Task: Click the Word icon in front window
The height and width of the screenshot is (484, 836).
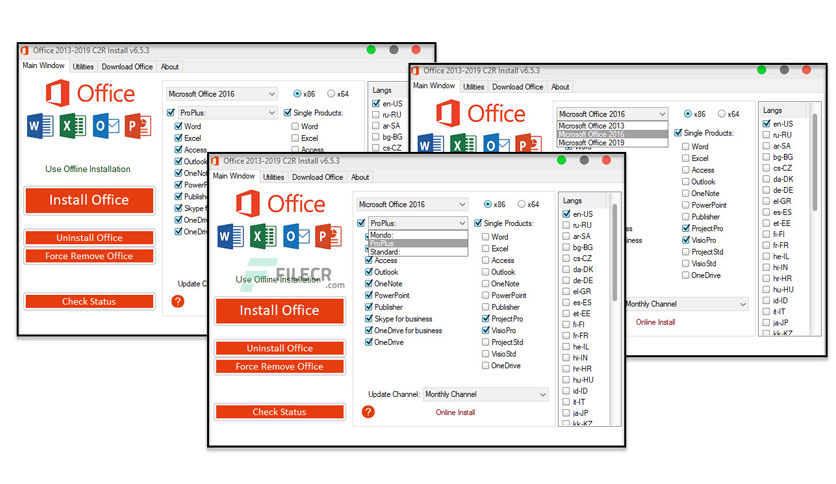Action: pos(230,237)
